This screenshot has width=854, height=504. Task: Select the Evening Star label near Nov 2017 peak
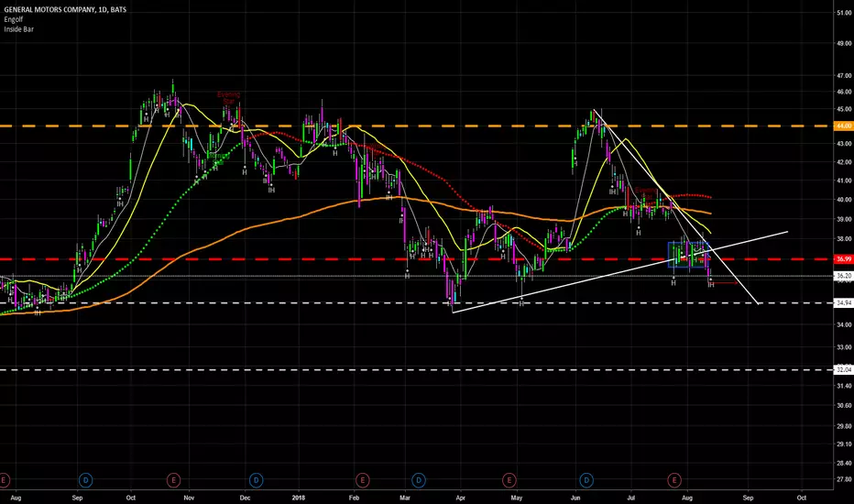click(228, 98)
